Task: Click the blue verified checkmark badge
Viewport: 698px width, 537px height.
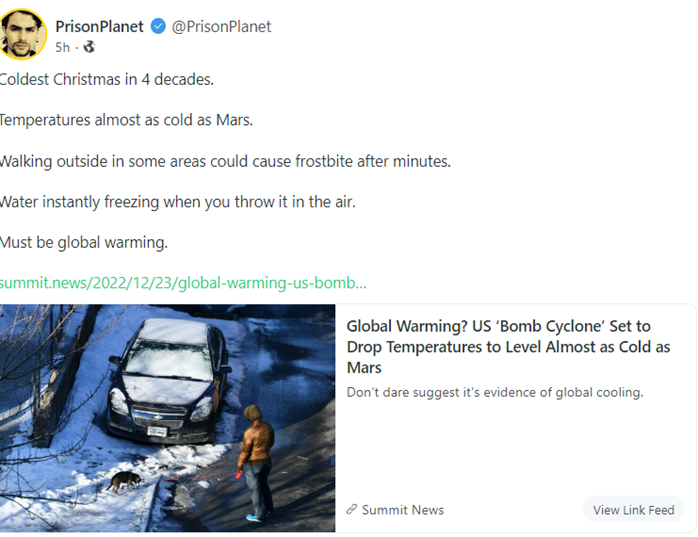Action: click(158, 27)
